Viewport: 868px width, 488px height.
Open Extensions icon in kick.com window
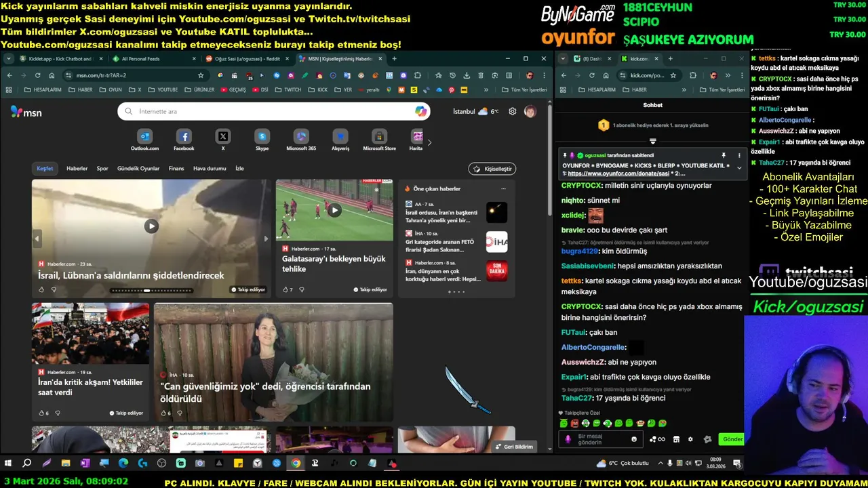[694, 75]
